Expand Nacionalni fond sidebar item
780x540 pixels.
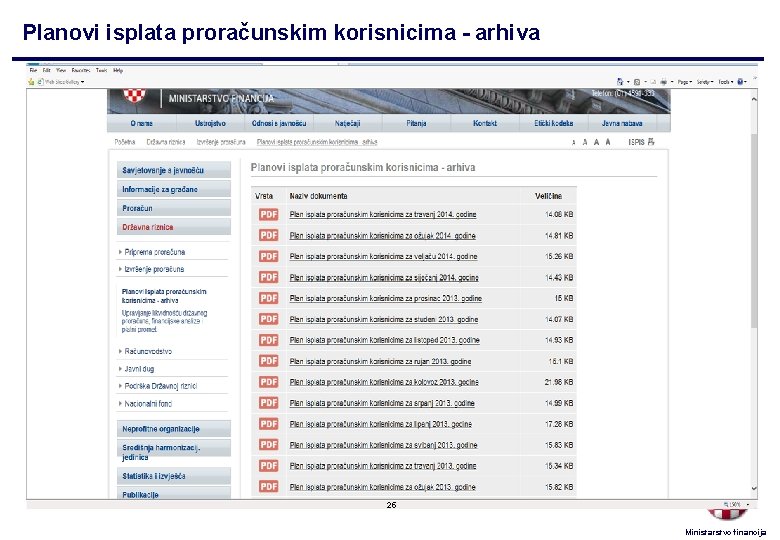pos(146,404)
